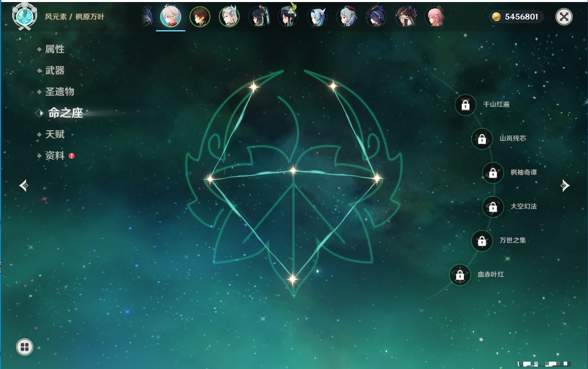Select the white-haired Kazuha avatar
This screenshot has height=369, width=588.
pyautogui.click(x=171, y=17)
